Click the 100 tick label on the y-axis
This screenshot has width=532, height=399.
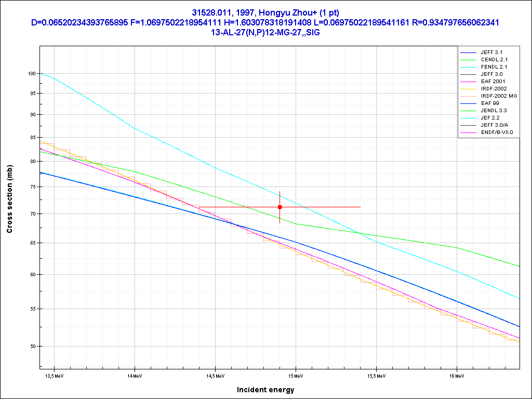point(32,74)
